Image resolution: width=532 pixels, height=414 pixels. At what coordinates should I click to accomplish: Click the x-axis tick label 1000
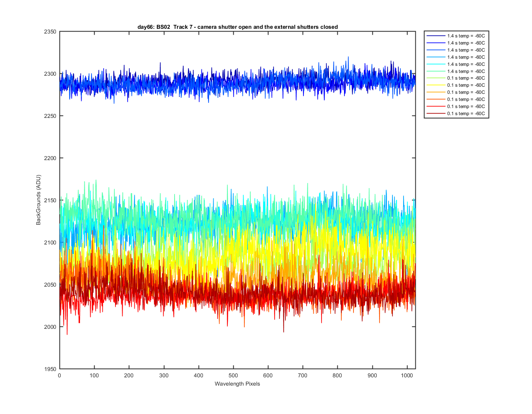(x=407, y=375)
